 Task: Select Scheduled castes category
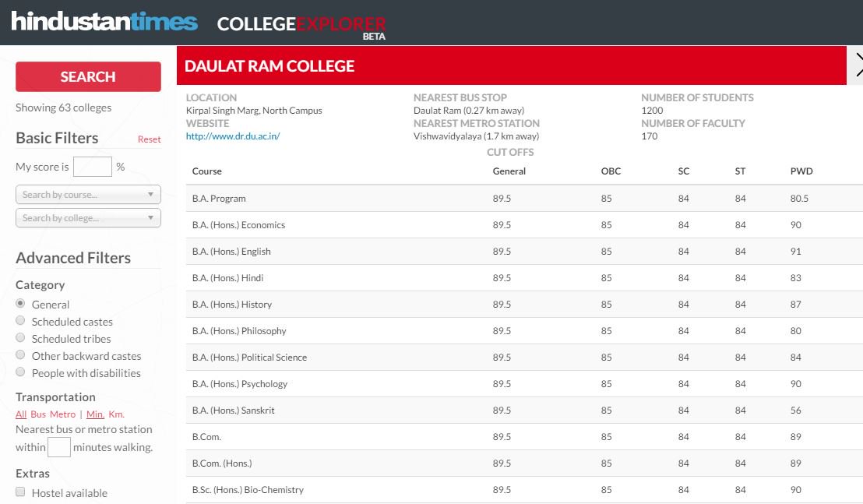[20, 320]
